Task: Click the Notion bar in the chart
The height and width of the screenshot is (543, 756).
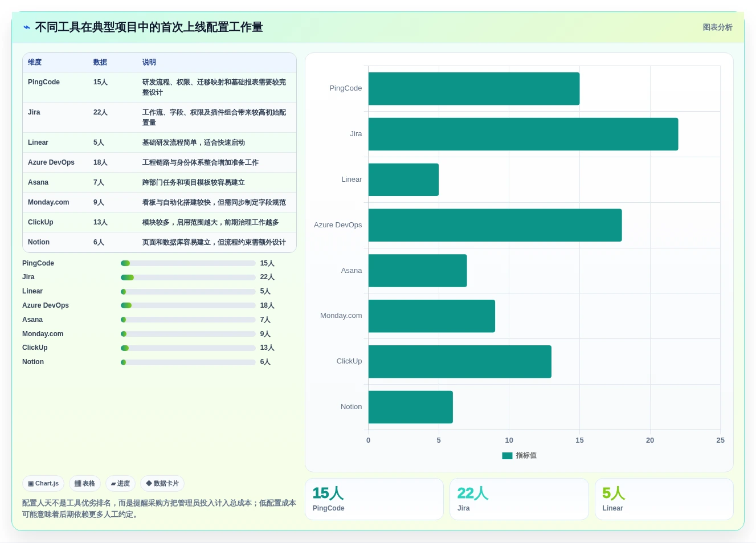Action: coord(411,407)
